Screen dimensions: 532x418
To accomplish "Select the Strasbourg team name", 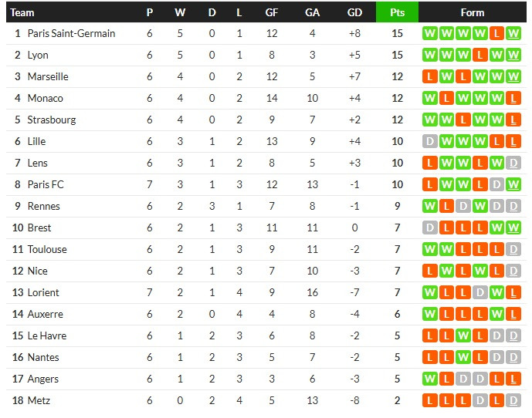I will [52, 120].
